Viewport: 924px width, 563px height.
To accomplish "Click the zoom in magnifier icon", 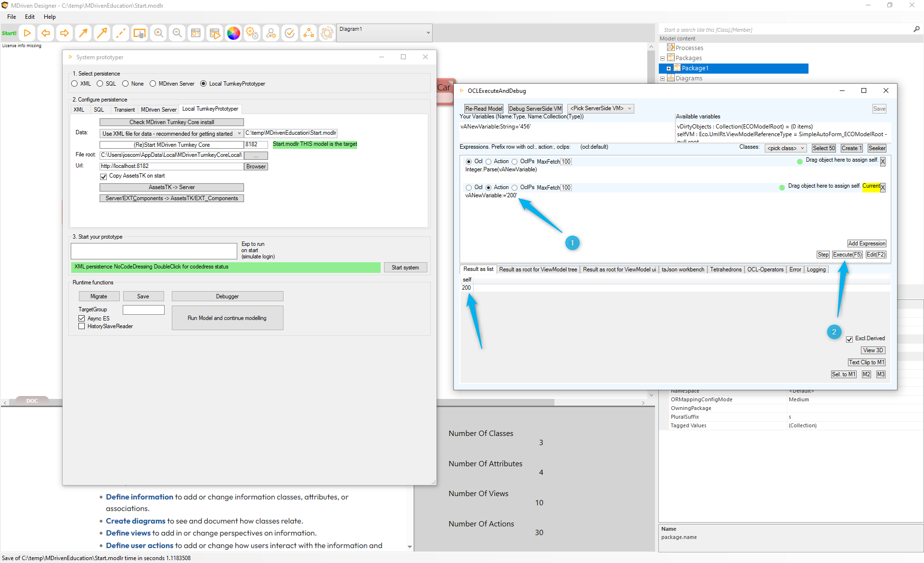I will 158,33.
